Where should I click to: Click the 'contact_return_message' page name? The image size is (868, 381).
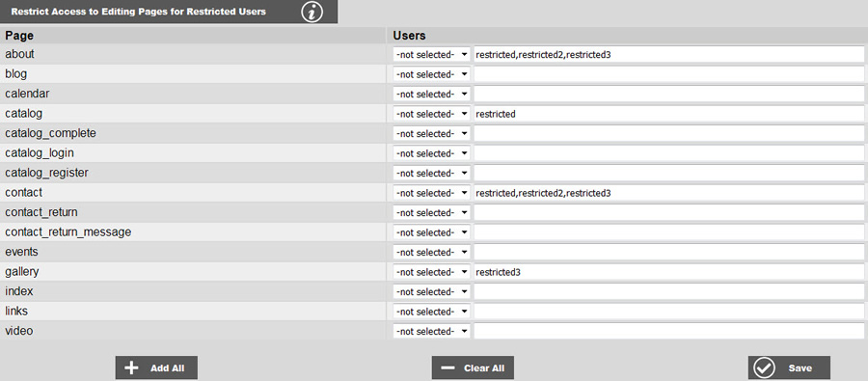pyautogui.click(x=68, y=232)
